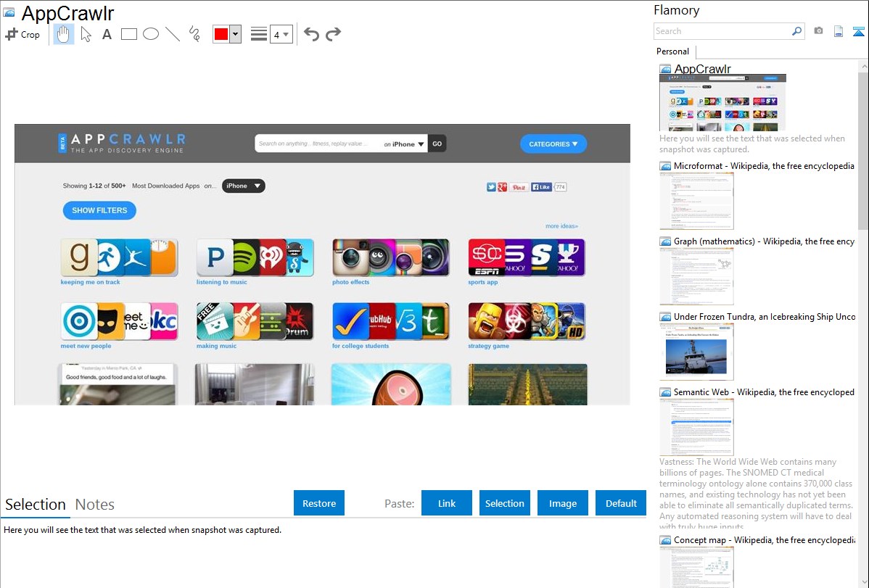Click the Twitter share icon
This screenshot has width=869, height=588.
(x=491, y=187)
